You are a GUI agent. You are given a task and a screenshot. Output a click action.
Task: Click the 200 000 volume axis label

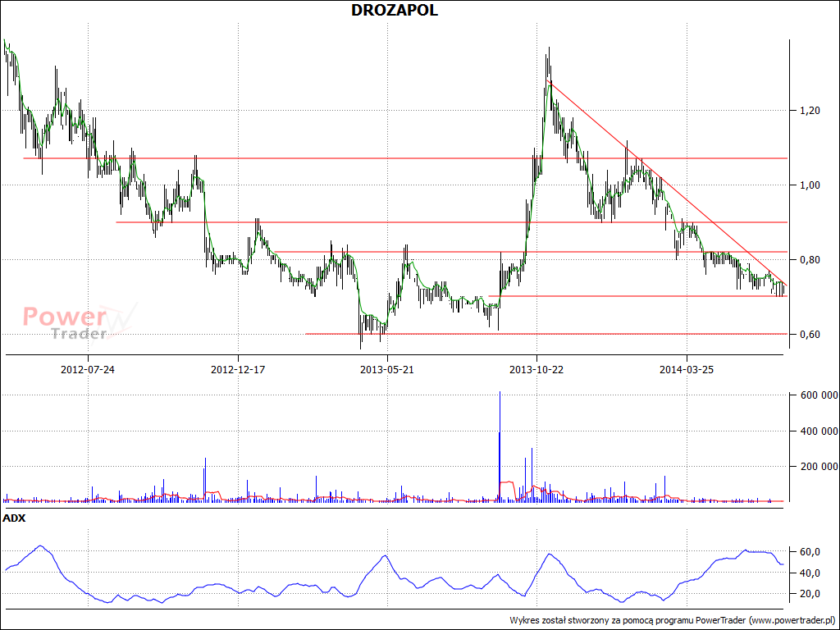tap(819, 467)
